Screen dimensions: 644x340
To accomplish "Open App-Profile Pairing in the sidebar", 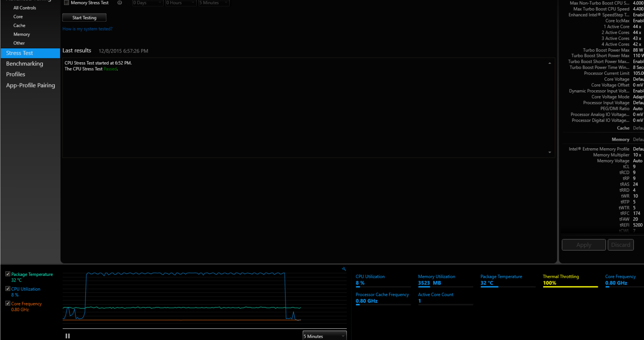I will [31, 85].
